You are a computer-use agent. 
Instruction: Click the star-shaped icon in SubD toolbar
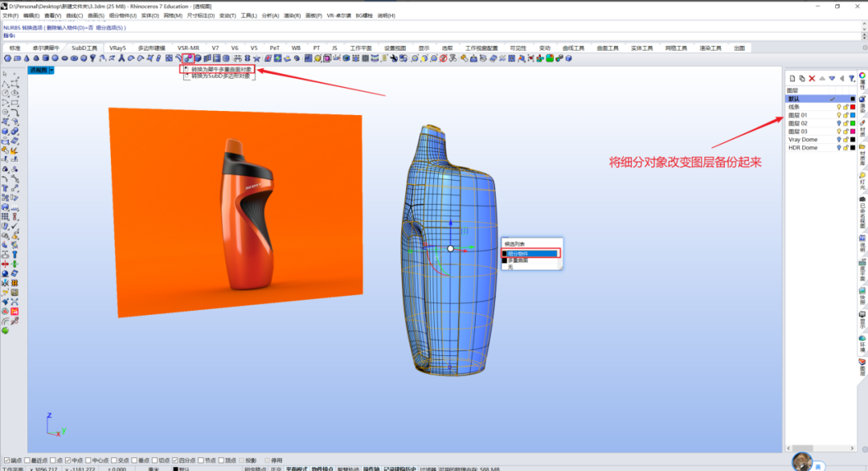coord(256,58)
